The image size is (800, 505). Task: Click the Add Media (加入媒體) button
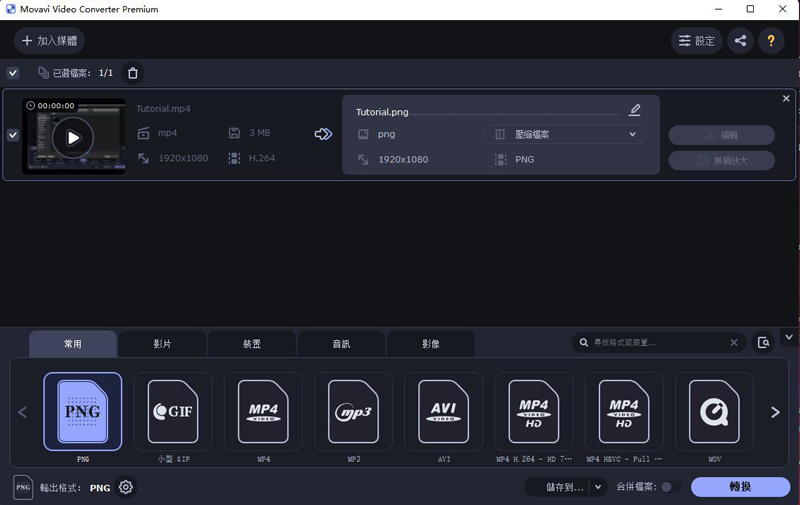coord(49,41)
